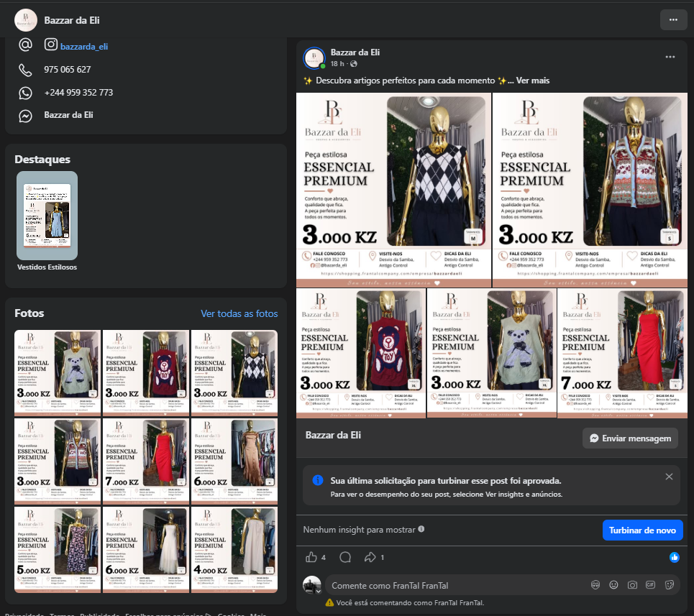Open post image with red teddy bear vest
Screen dimensions: 694x616
(x=361, y=353)
